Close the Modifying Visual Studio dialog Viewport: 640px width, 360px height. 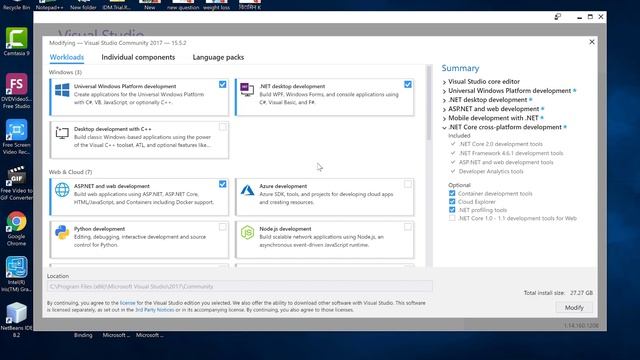click(x=592, y=42)
